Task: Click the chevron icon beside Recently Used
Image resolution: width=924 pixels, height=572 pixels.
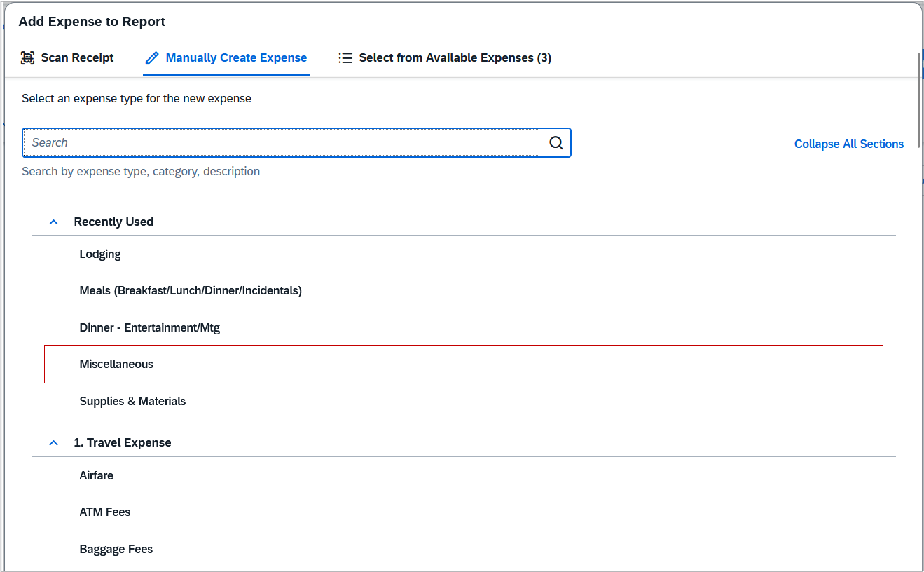Action: (53, 221)
